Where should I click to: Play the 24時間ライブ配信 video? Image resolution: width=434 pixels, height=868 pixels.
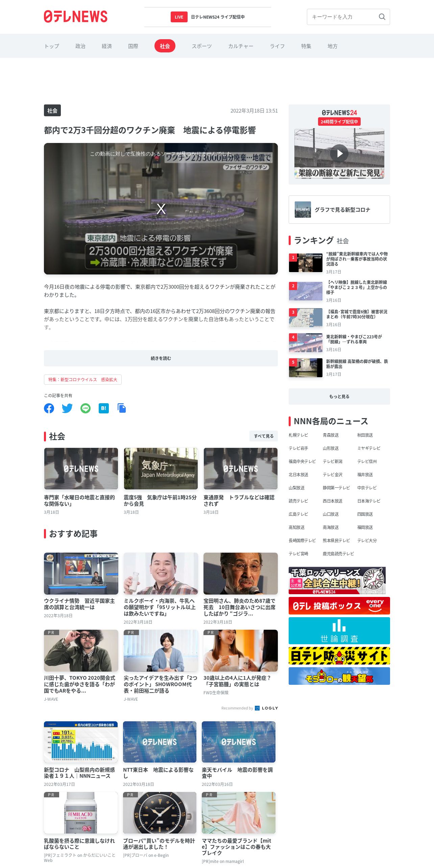[339, 153]
